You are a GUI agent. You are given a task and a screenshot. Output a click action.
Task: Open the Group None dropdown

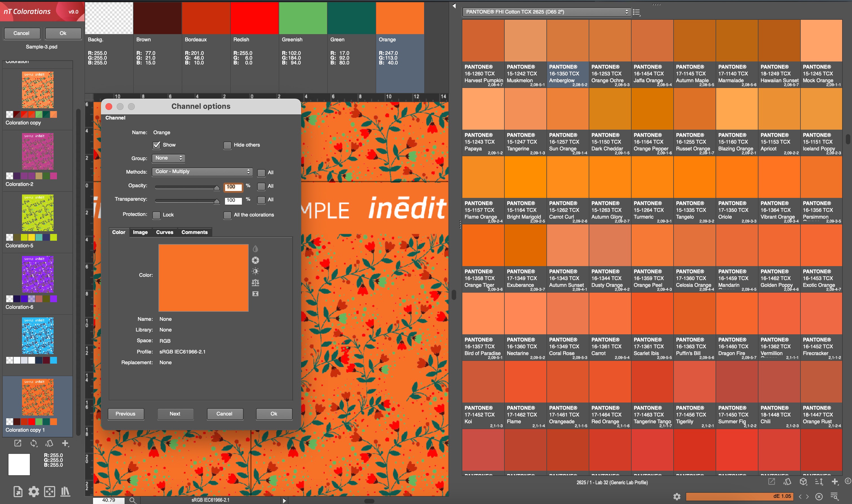click(168, 158)
